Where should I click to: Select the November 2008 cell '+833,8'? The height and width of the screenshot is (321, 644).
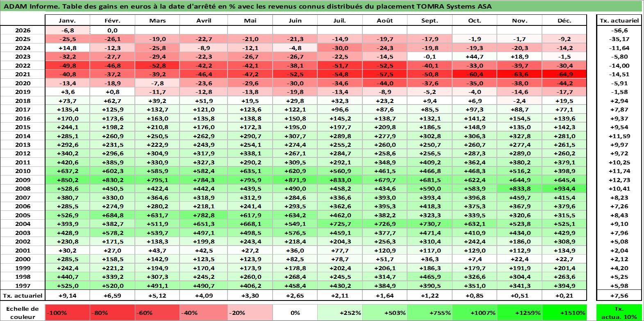coord(519,189)
